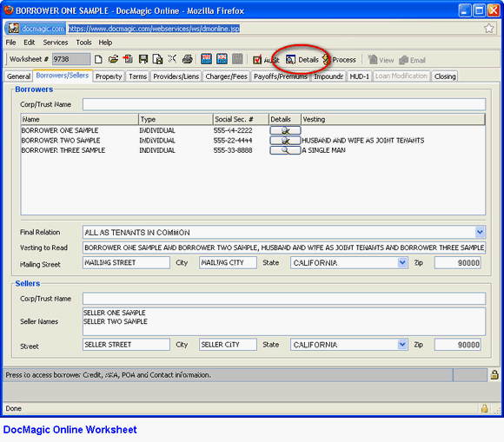Open Details from the toolbar
This screenshot has width=504, height=442.
(x=302, y=60)
